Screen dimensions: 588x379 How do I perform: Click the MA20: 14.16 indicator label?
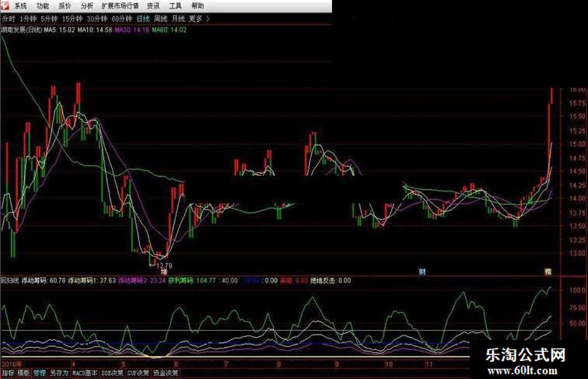[132, 30]
